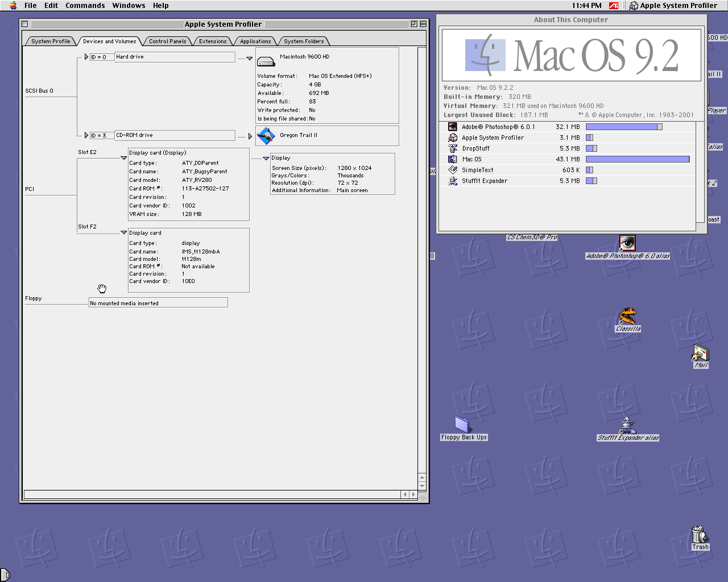Click the CD-ROM drive label field

(x=175, y=135)
